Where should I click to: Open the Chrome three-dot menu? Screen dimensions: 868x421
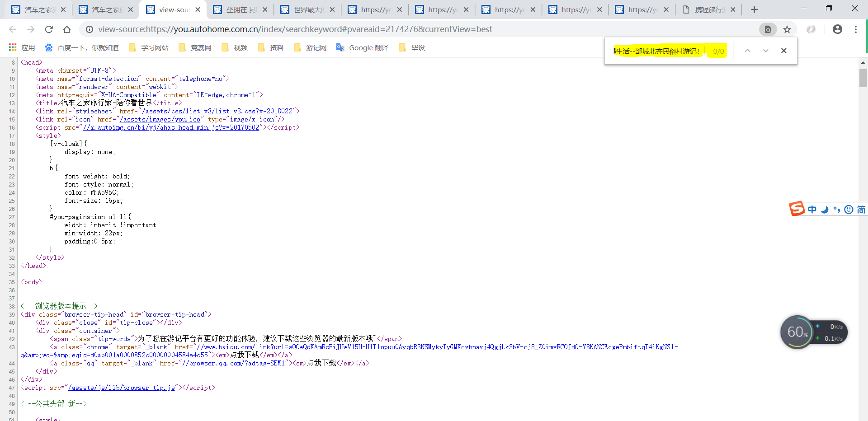[x=856, y=29]
